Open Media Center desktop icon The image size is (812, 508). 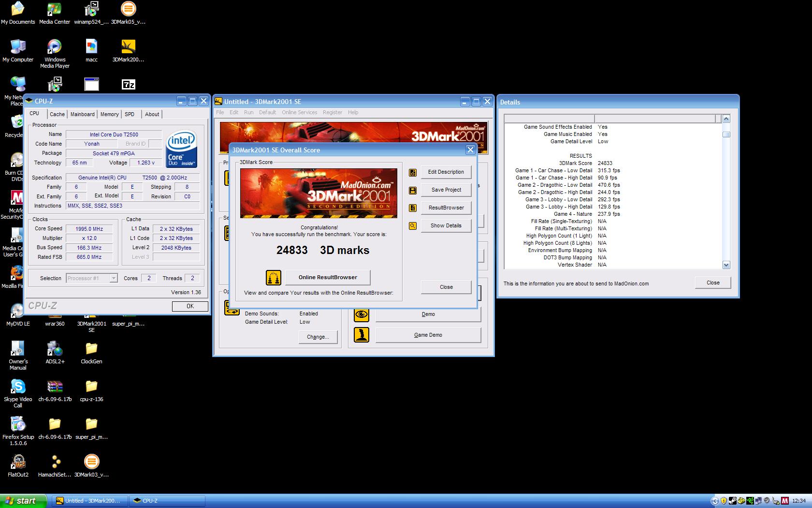[55, 13]
